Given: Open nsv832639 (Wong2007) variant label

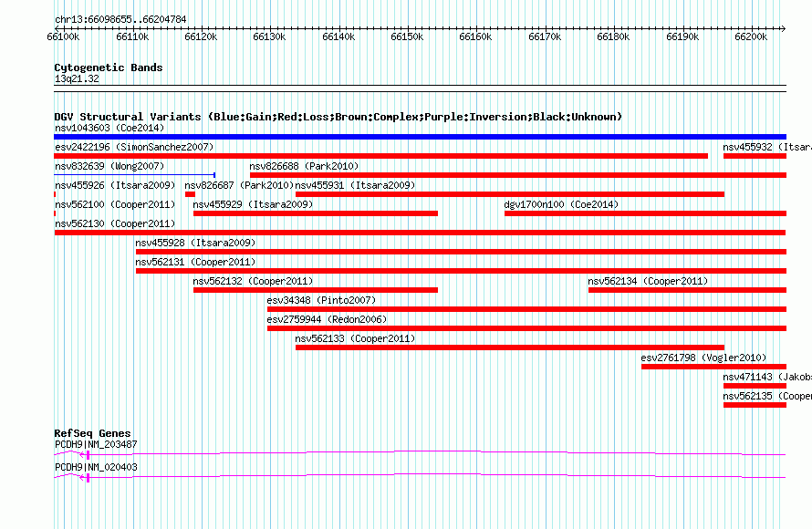Looking at the screenshot, I should click(x=109, y=166).
